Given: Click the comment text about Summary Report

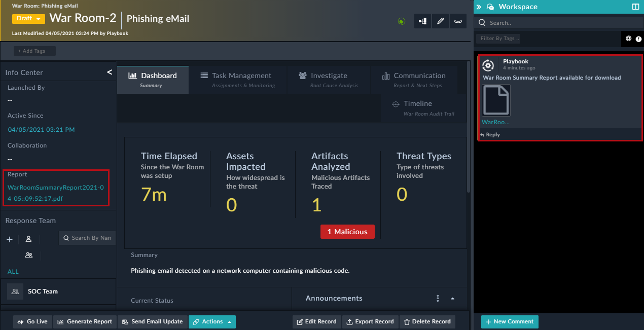Looking at the screenshot, I should tap(552, 78).
